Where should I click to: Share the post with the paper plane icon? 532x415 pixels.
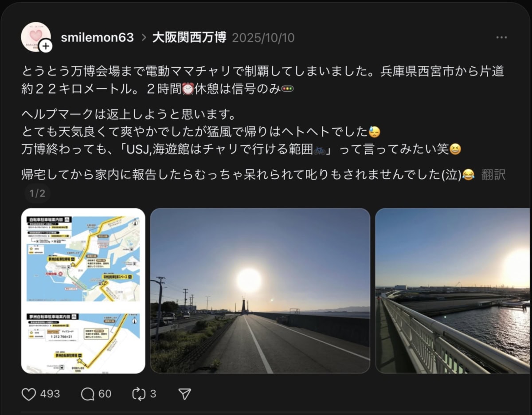pyautogui.click(x=184, y=394)
